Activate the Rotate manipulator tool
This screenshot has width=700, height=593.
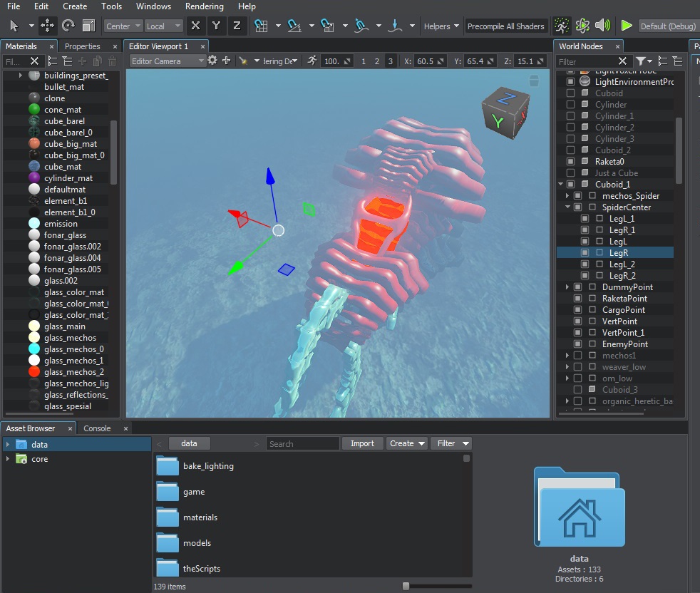pyautogui.click(x=68, y=26)
